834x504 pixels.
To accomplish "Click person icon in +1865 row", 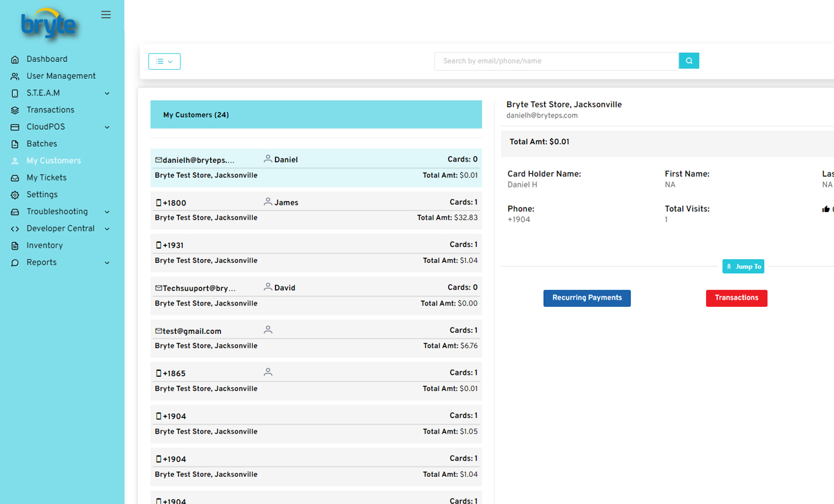I will (268, 372).
